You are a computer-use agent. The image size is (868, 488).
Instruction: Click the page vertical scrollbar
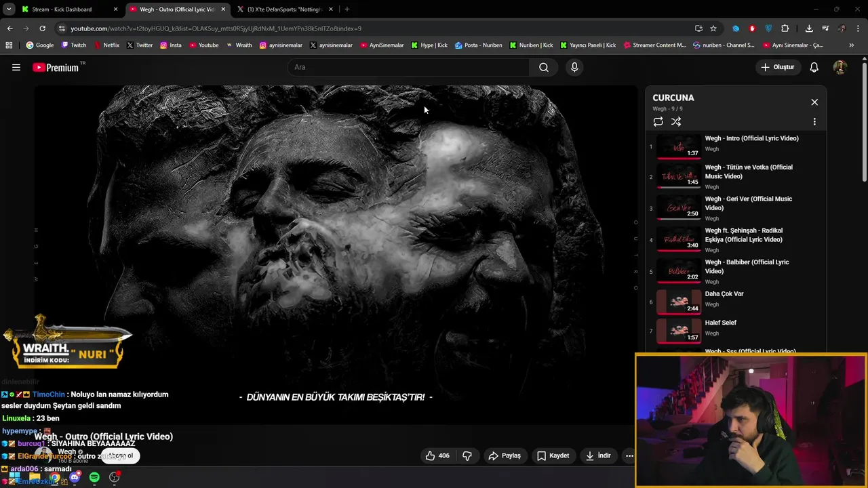pyautogui.click(x=865, y=122)
